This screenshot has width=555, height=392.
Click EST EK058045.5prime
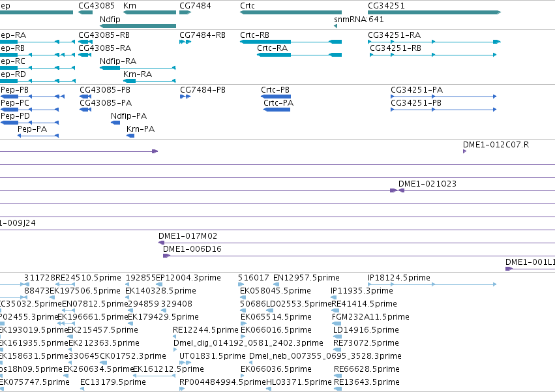tap(275, 291)
